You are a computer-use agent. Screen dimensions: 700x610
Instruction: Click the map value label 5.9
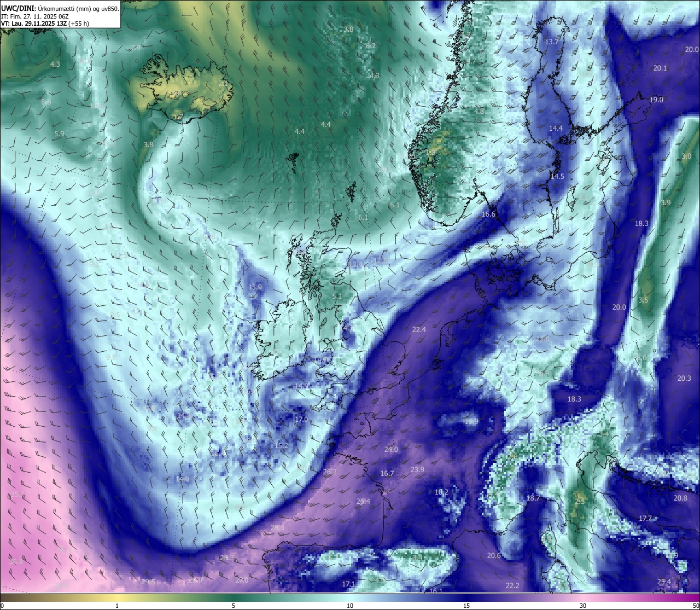pos(59,133)
